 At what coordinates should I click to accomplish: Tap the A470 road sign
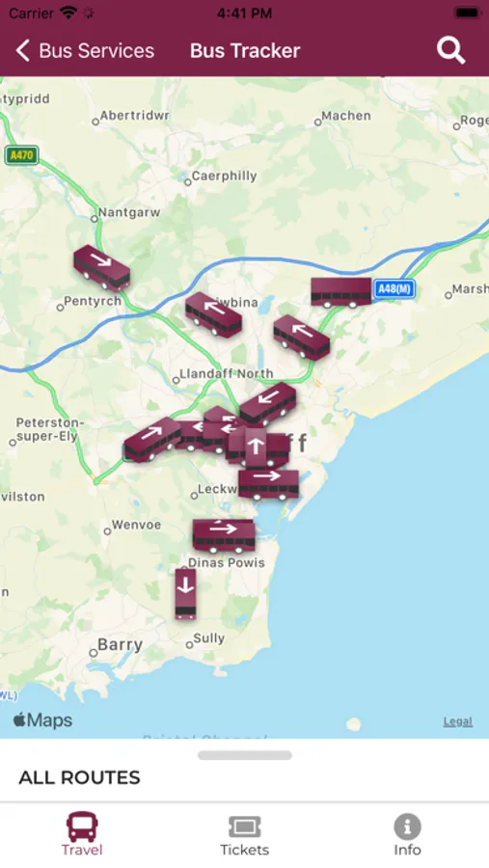(x=21, y=155)
